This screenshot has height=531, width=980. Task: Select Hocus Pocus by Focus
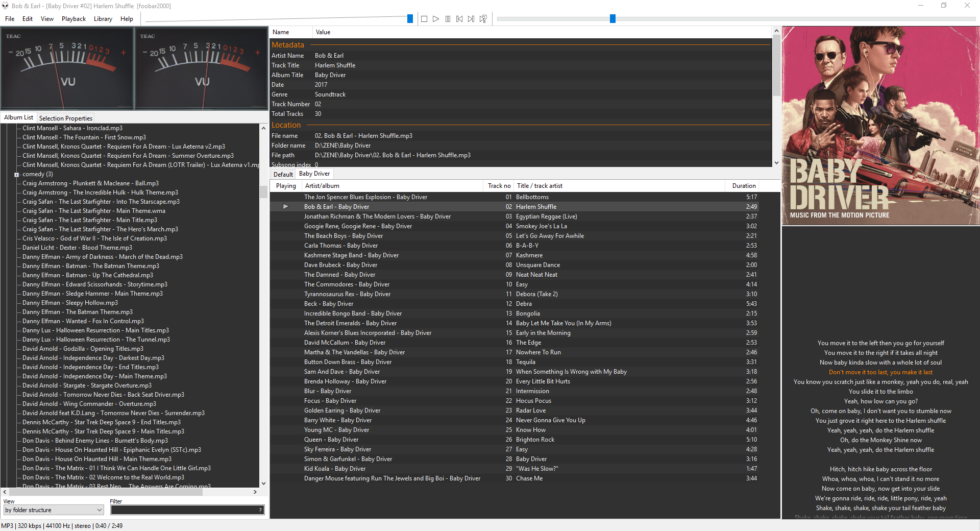[514, 401]
